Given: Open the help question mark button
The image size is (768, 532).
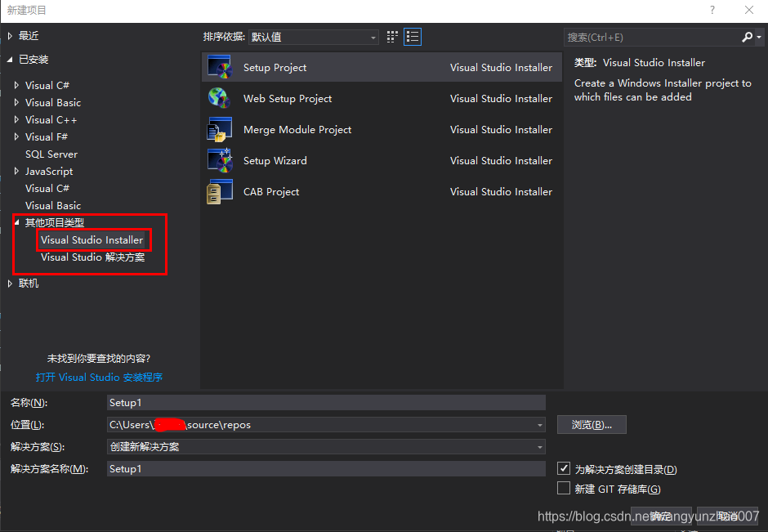Looking at the screenshot, I should (x=712, y=10).
